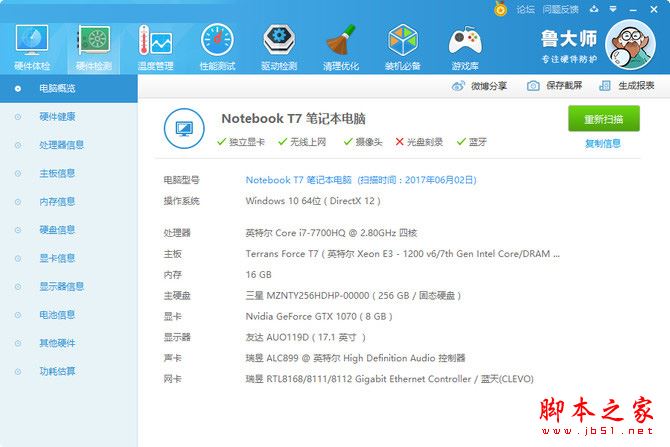Click Terrans Force T7 motherboard value
Screen dimensions: 670x447
click(403, 254)
